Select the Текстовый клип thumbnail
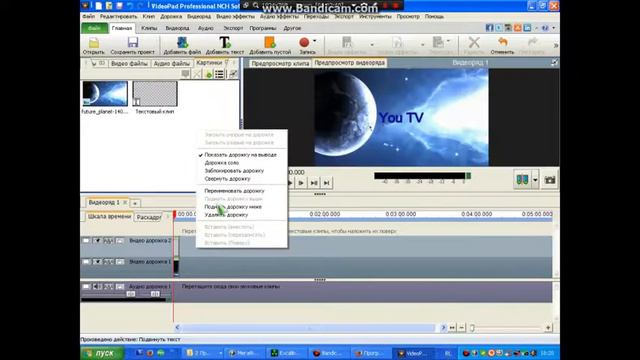This screenshot has width=640, height=360. [x=155, y=93]
